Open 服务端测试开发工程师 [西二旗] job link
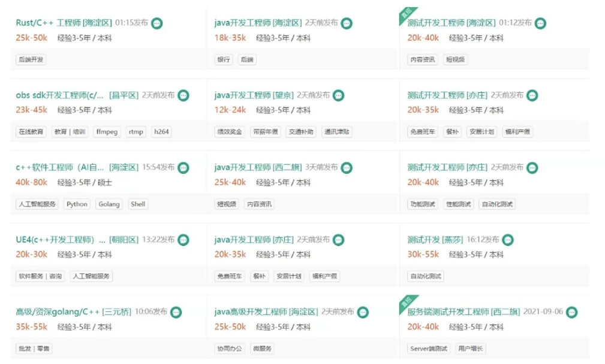 click(463, 311)
